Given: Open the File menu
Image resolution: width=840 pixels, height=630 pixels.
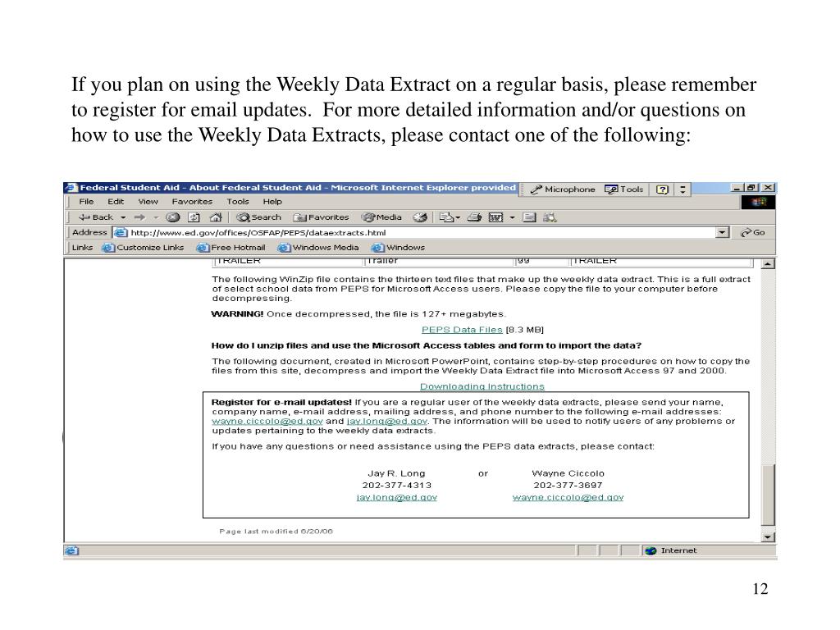Looking at the screenshot, I should pos(86,202).
